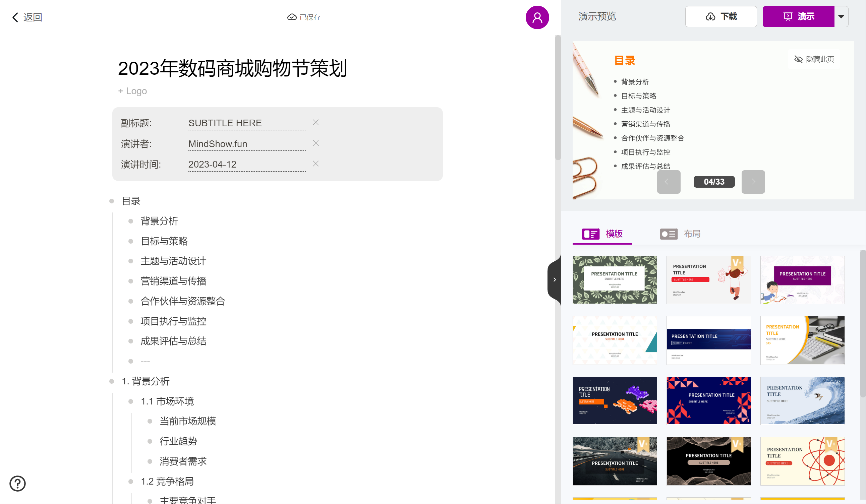Add a logo under the title
This screenshot has width=866, height=504.
point(132,91)
